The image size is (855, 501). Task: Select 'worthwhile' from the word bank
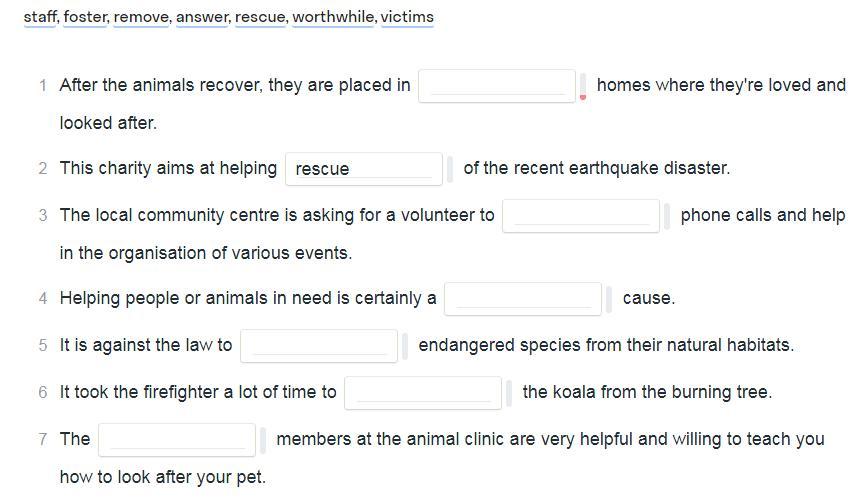click(x=333, y=17)
